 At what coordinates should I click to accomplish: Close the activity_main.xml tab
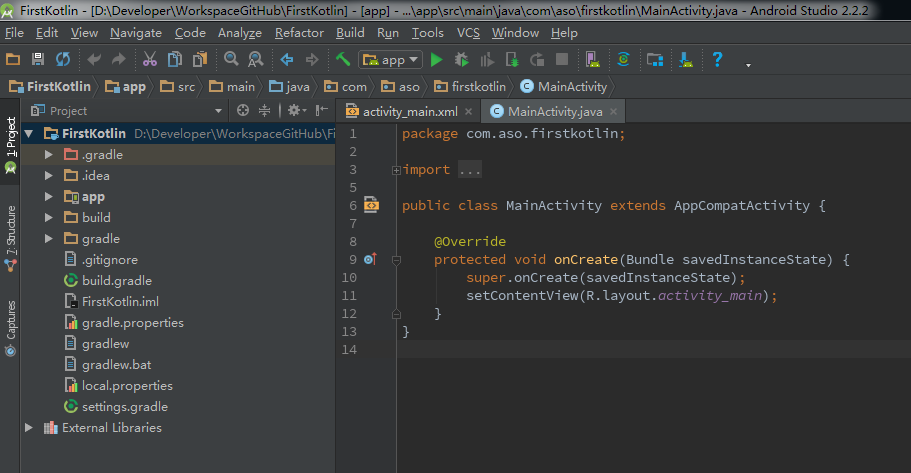point(469,112)
